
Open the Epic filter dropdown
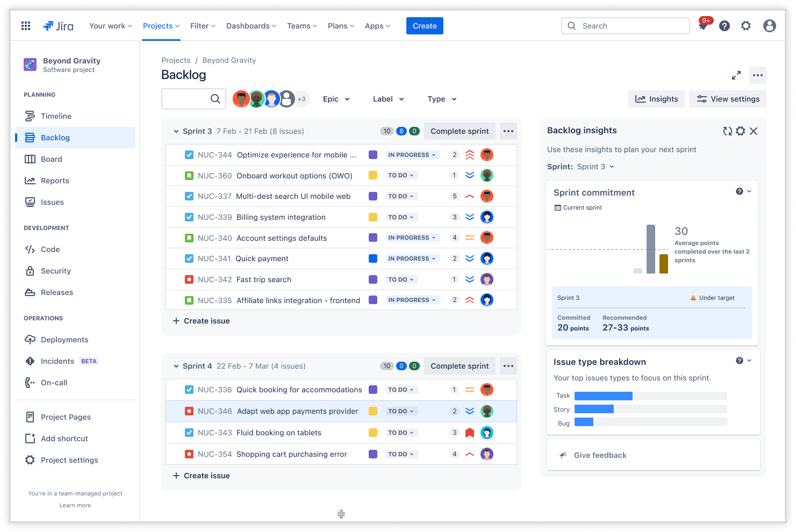336,99
